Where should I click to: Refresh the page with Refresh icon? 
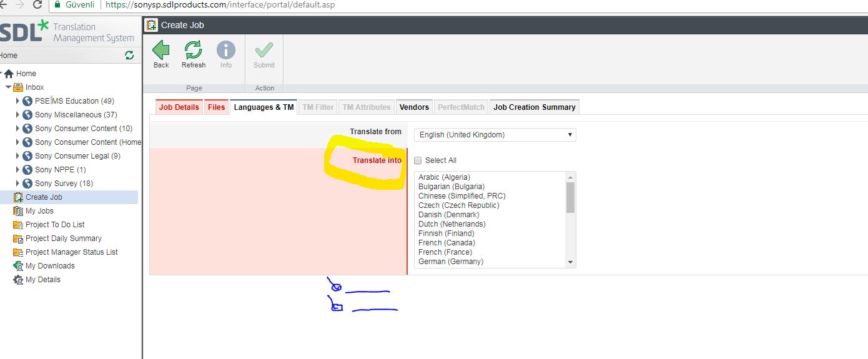[x=194, y=51]
